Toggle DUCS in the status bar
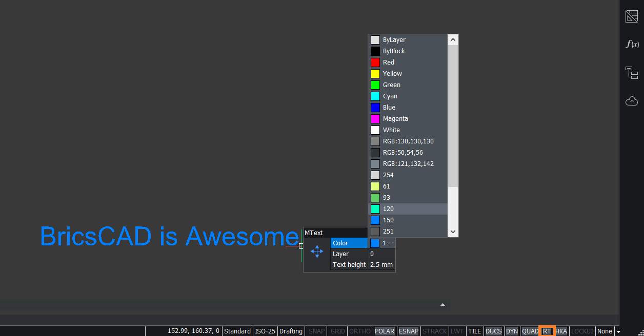The width and height of the screenshot is (644, 336). click(x=494, y=331)
